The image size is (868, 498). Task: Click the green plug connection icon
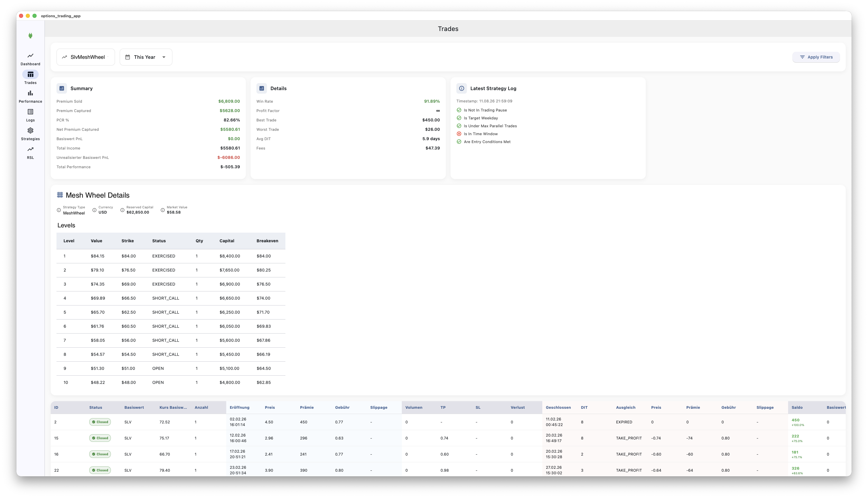(x=30, y=36)
